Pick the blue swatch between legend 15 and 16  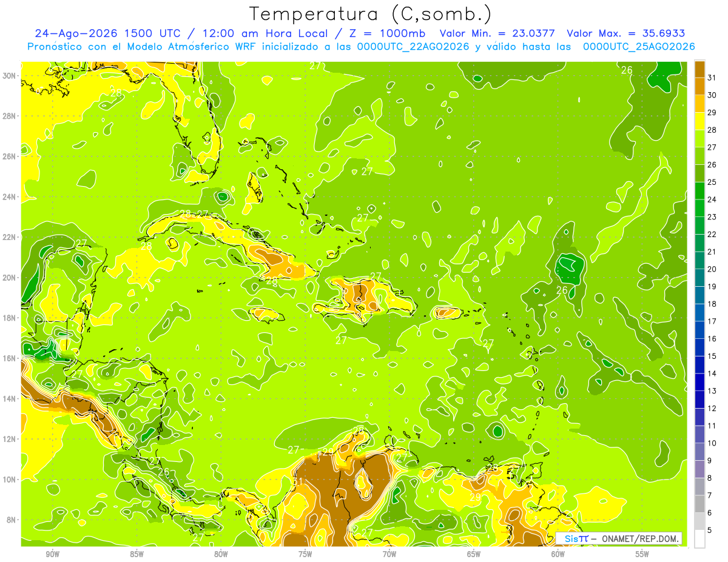click(700, 347)
